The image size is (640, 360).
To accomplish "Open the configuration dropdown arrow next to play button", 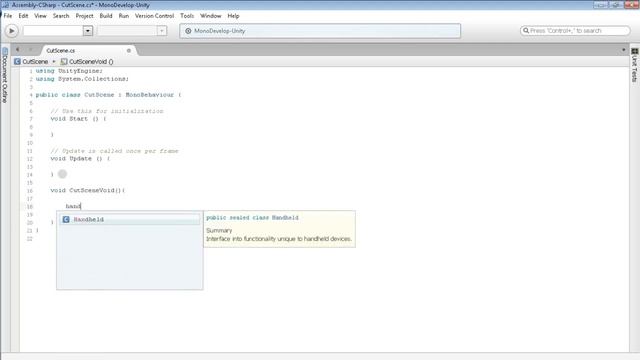I will pyautogui.click(x=88, y=31).
